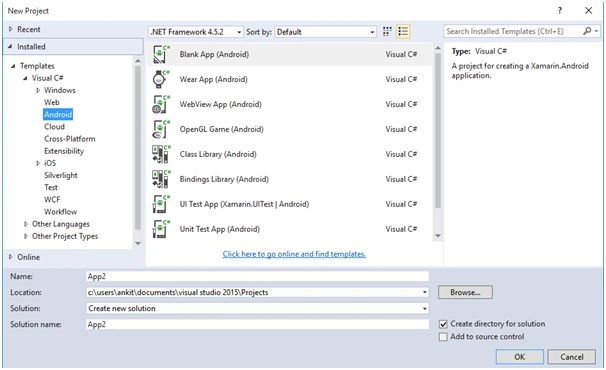Select Workflow in the templates tree
This screenshot has height=370, width=606.
pos(60,212)
